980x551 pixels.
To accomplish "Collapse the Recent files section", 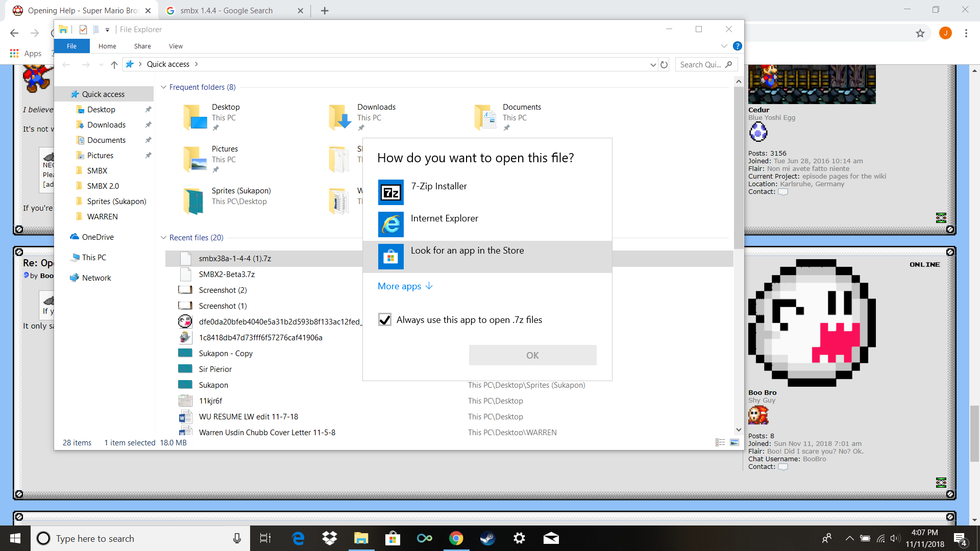I will [163, 238].
